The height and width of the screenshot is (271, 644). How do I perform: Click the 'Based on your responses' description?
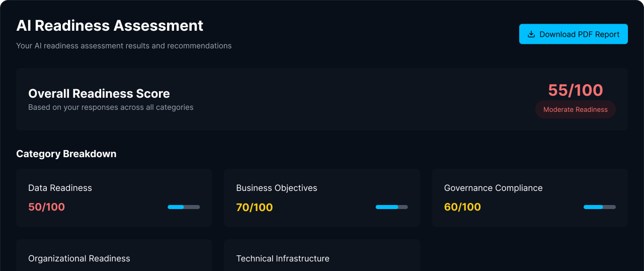pos(111,107)
